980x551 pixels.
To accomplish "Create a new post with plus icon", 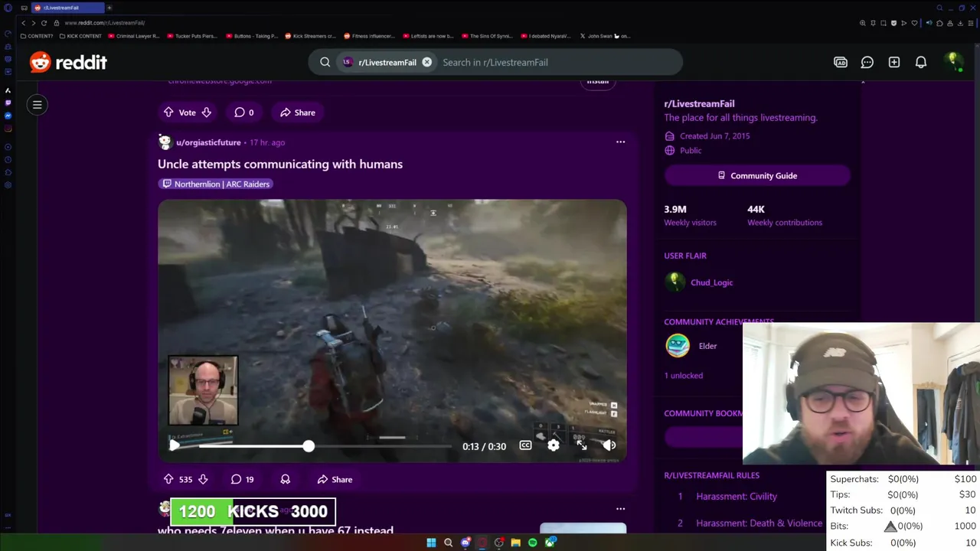I will [x=894, y=62].
